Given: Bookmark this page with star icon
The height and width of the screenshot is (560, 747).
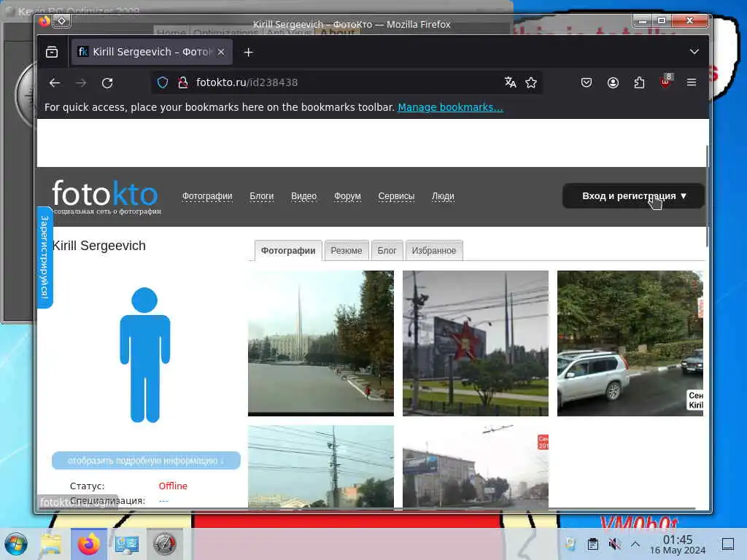Looking at the screenshot, I should 531,82.
